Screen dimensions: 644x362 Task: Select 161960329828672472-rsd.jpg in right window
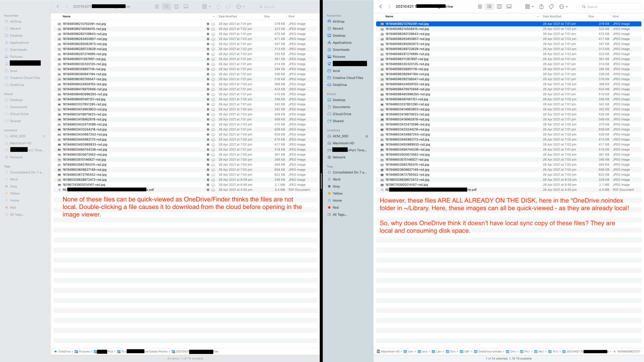click(x=407, y=180)
